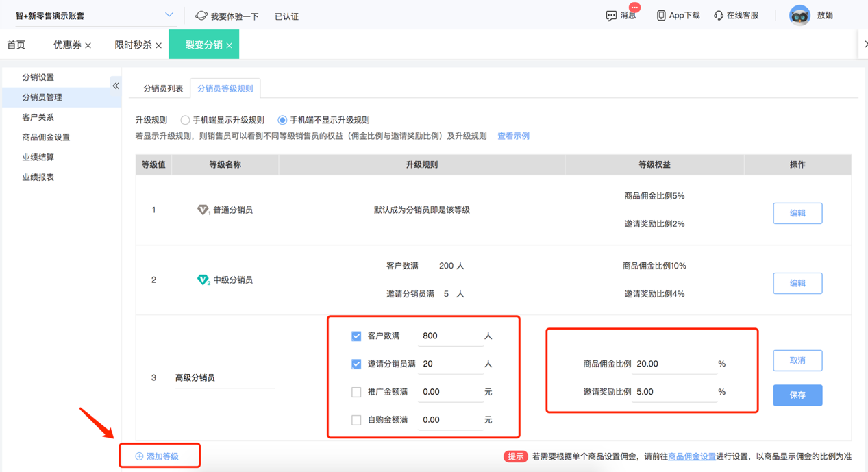Click the App下载 phone icon

tap(661, 15)
